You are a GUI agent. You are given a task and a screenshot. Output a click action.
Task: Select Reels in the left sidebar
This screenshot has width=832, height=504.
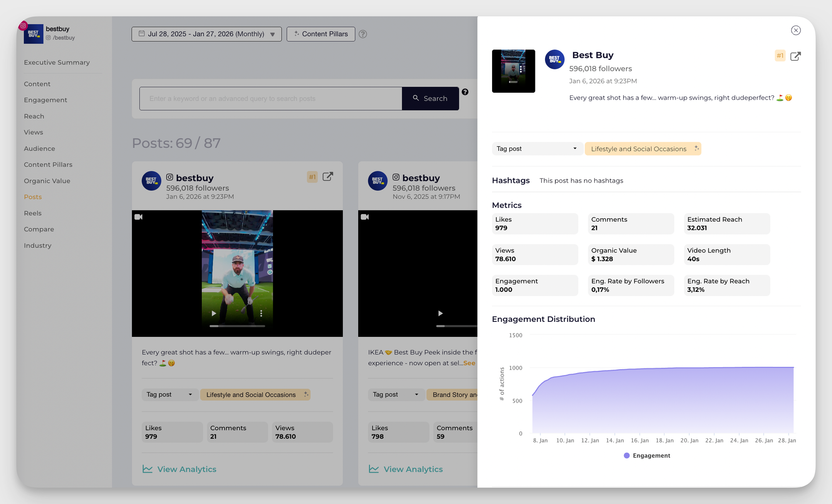[x=32, y=213]
